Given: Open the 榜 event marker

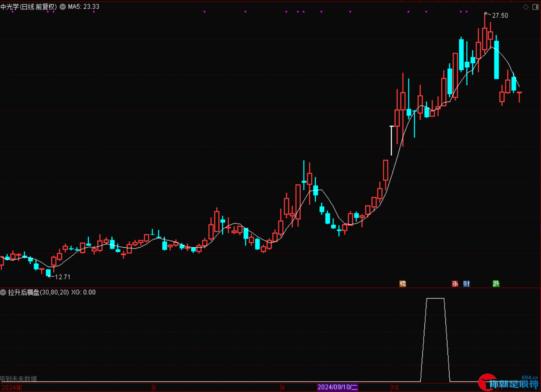Looking at the screenshot, I should (x=403, y=284).
